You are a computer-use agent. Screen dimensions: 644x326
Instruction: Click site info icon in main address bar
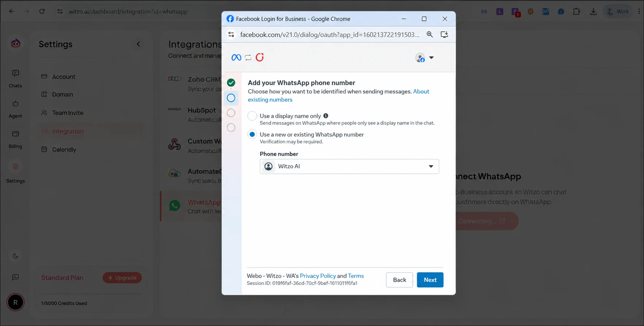[x=60, y=11]
